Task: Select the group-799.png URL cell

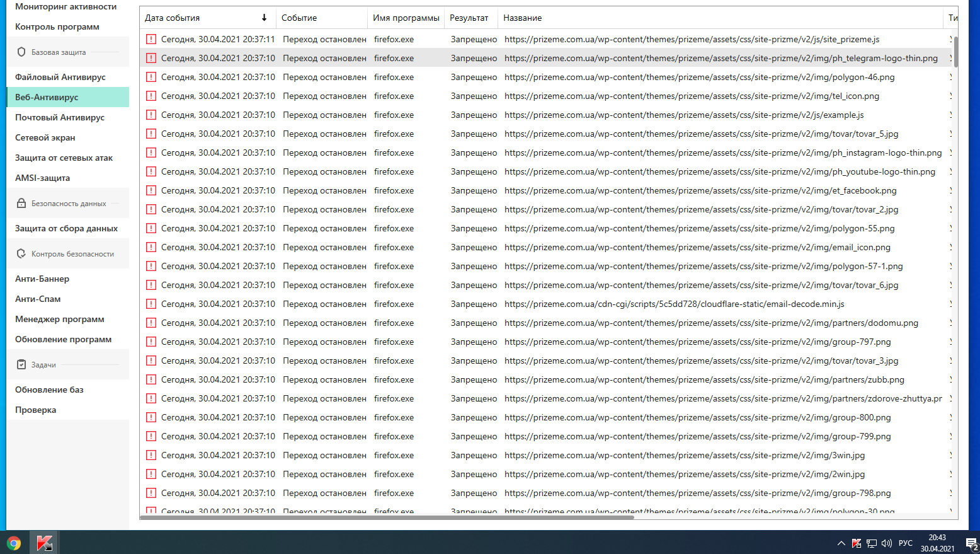Action: coord(697,436)
